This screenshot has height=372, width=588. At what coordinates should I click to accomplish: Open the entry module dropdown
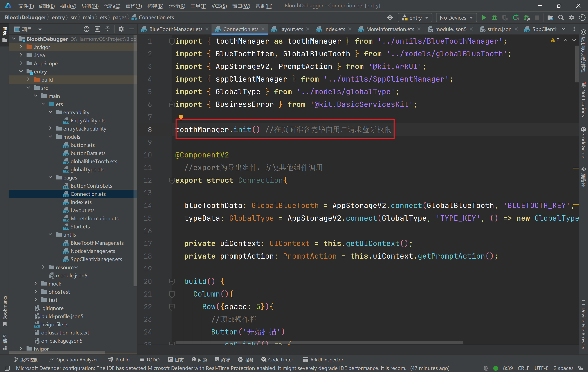(x=415, y=18)
